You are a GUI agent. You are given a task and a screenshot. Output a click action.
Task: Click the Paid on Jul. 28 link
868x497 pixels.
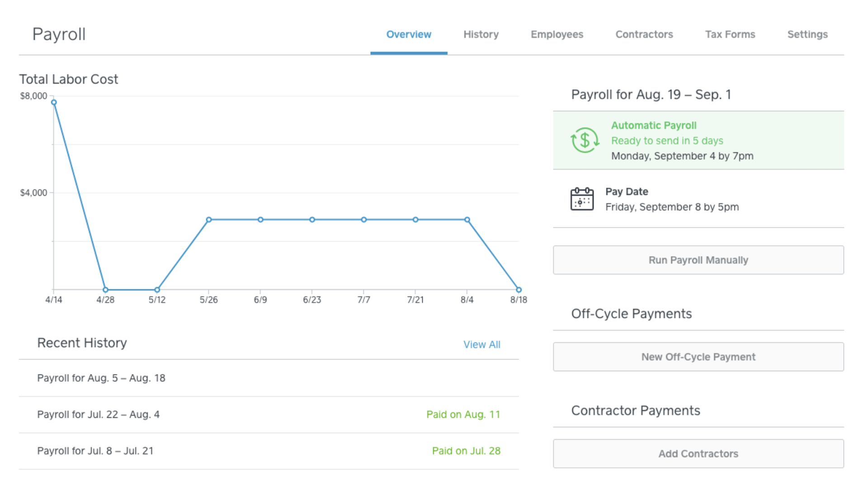coord(466,450)
